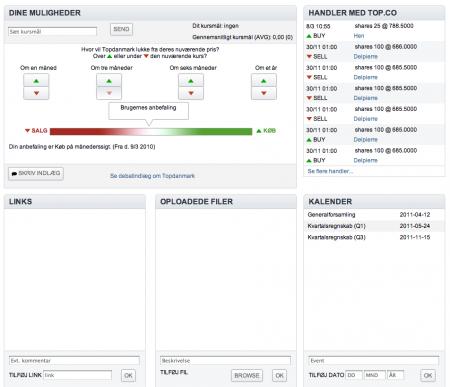Open the Hon trader link
This screenshot has width=450, height=387.
(x=359, y=36)
